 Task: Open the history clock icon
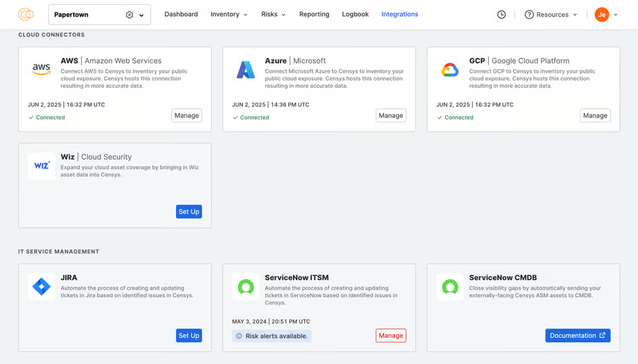(501, 14)
